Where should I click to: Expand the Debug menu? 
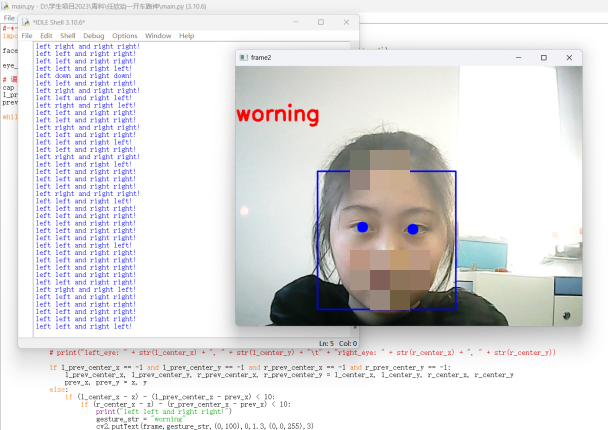(94, 35)
